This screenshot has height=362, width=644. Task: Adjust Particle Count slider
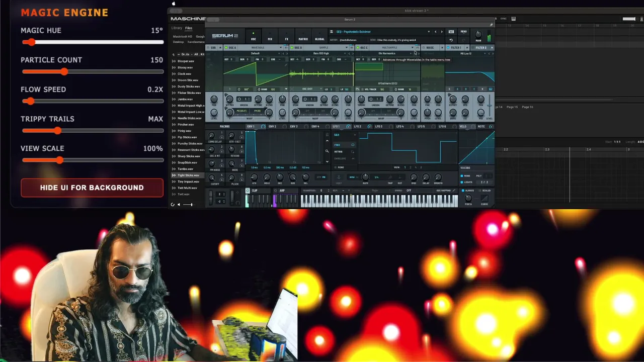click(93, 71)
